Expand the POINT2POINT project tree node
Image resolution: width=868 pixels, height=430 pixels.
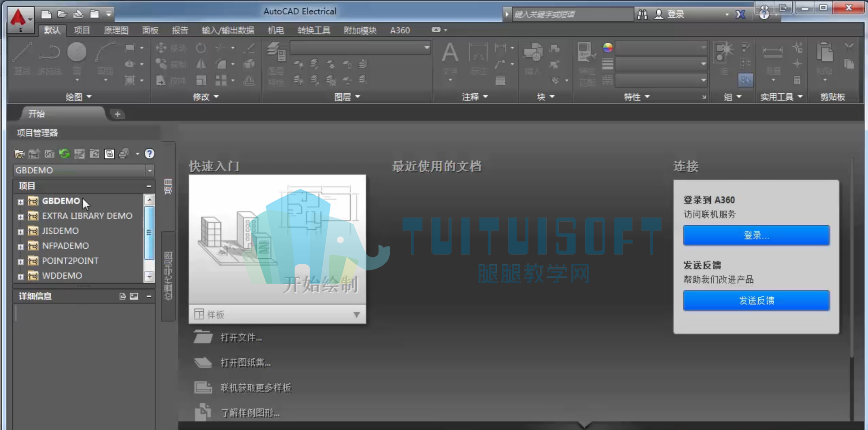coord(20,262)
